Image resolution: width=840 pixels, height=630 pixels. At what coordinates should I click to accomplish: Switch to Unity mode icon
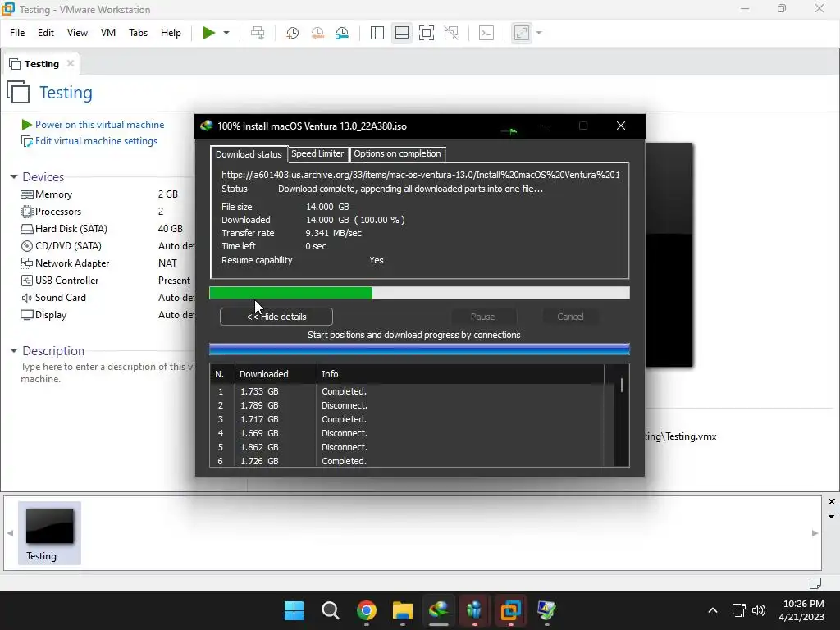point(451,33)
